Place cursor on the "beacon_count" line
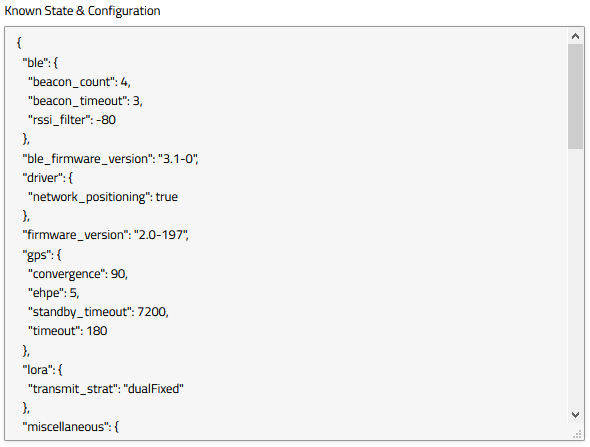 (x=79, y=82)
